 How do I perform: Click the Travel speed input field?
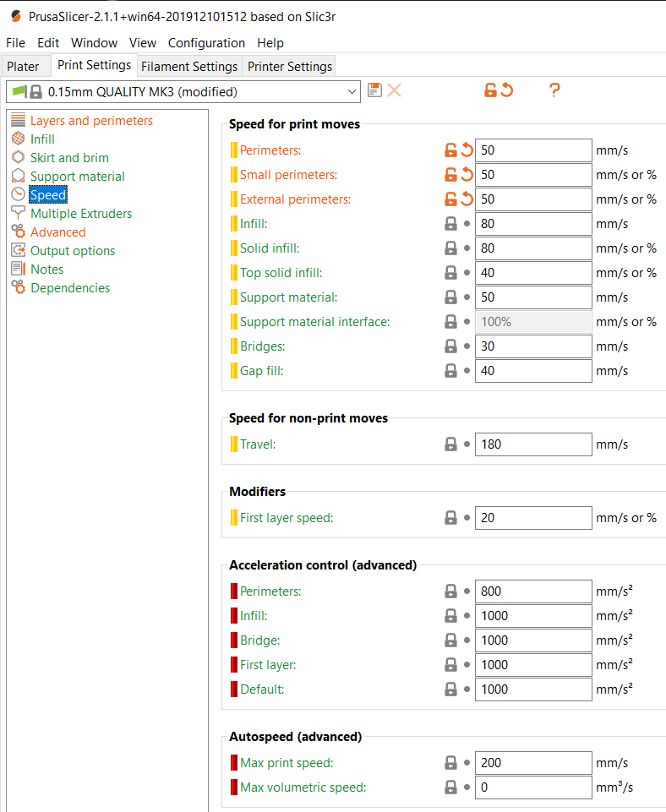pos(533,444)
